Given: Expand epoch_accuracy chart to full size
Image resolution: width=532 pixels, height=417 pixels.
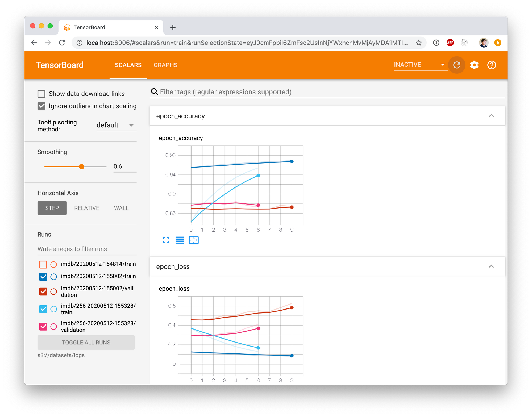Looking at the screenshot, I should (166, 240).
